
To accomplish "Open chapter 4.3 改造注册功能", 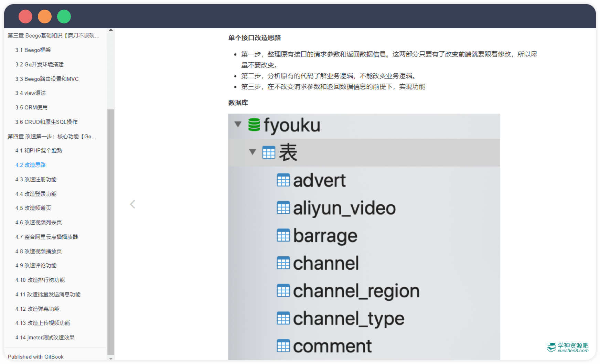I will [36, 180].
